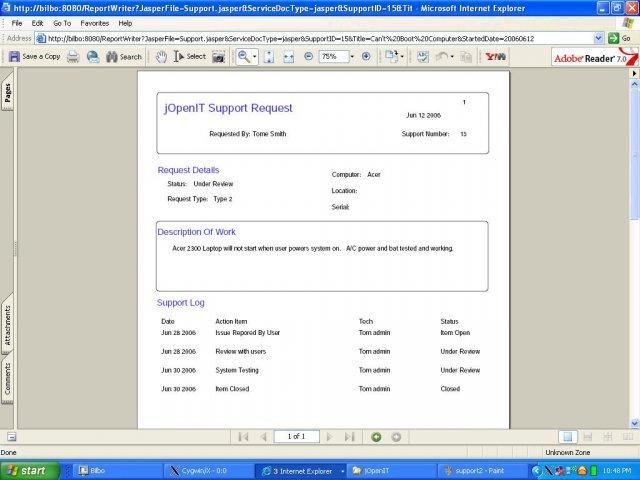Click the spell check ABC icon
This screenshot has height=480, width=640.
coord(422,57)
